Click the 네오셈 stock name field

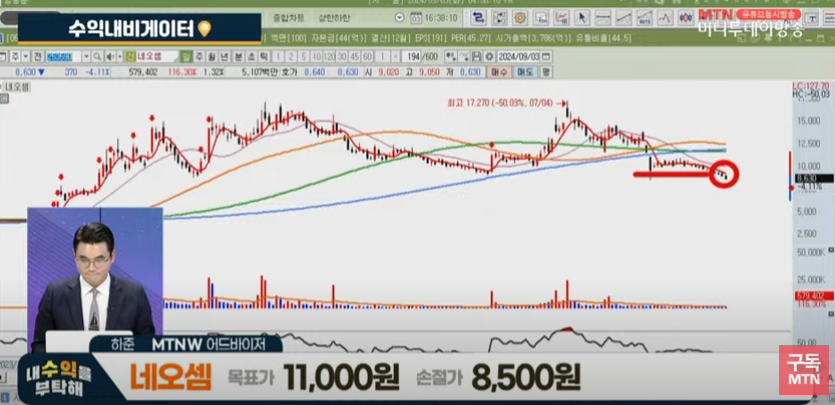coord(157,56)
